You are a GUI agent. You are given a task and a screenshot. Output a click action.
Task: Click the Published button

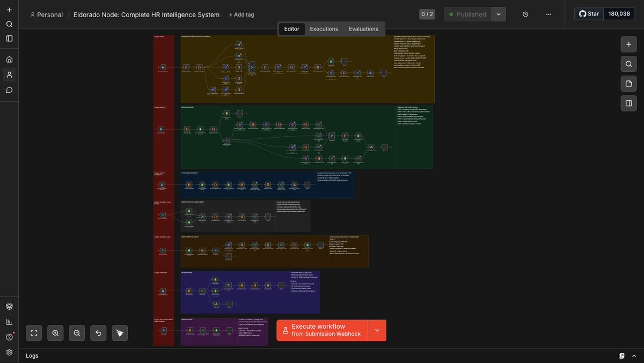(x=468, y=14)
